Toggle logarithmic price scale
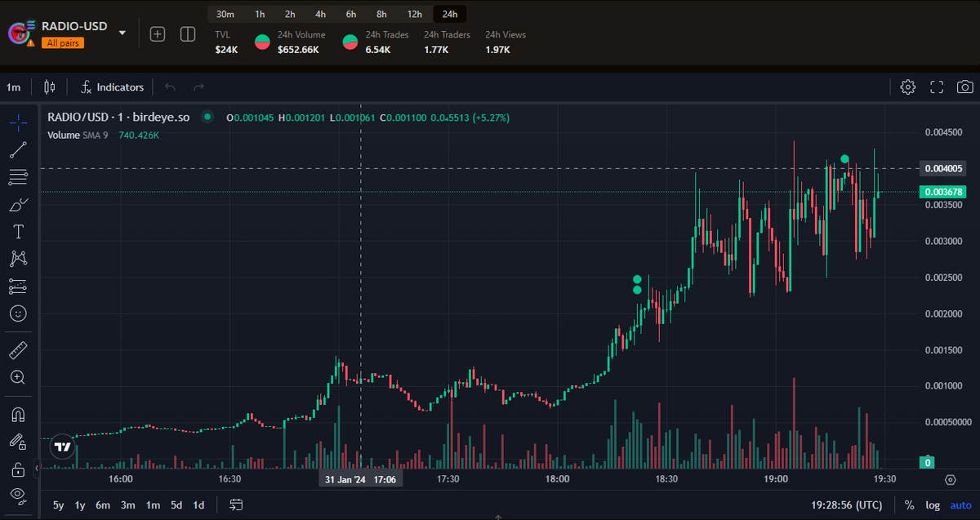Screen dimensions: 980x520 [932, 505]
